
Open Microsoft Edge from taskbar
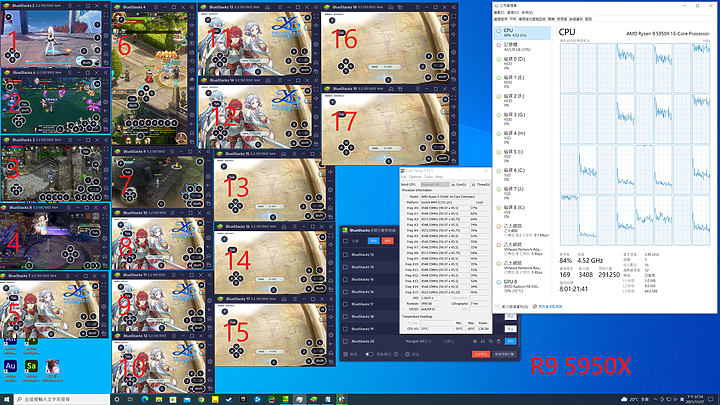[145, 399]
